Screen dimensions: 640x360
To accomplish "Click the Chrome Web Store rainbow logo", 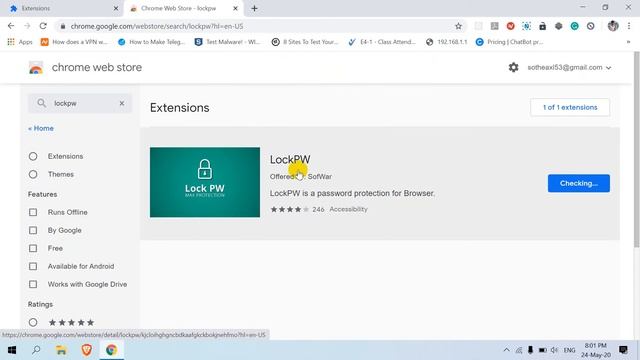I will click(x=36, y=67).
